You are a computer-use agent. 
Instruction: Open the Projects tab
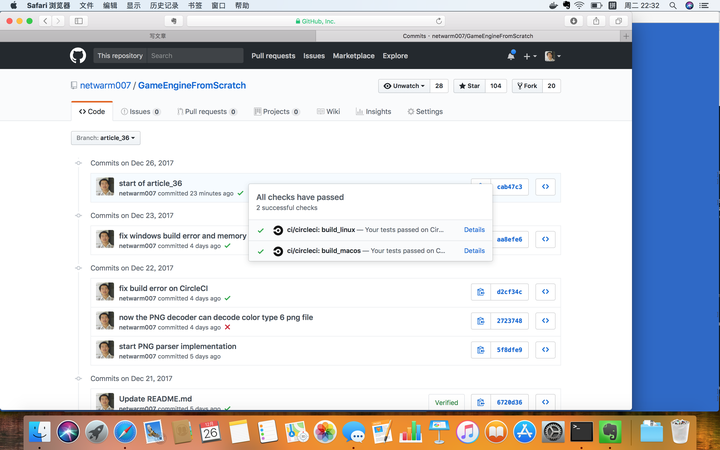click(276, 112)
